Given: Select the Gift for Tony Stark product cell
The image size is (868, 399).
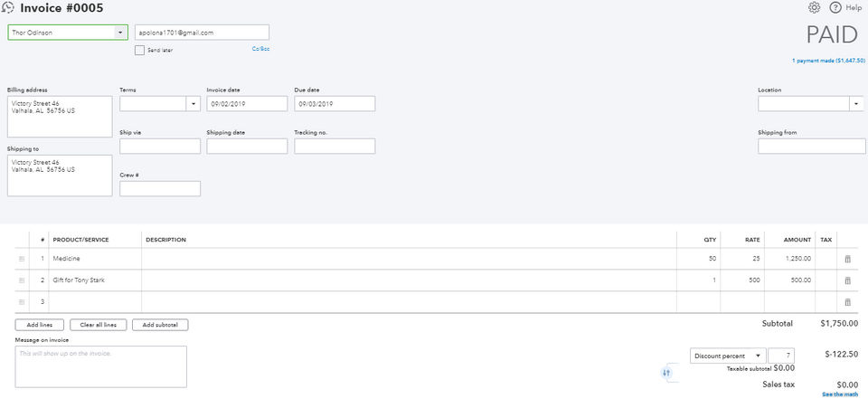Looking at the screenshot, I should click(x=95, y=280).
